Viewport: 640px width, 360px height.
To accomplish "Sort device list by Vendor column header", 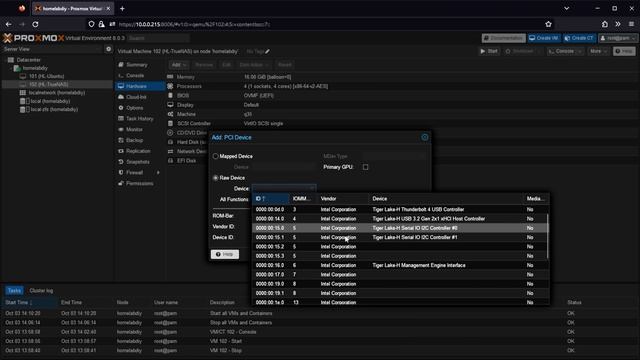I will (x=343, y=199).
